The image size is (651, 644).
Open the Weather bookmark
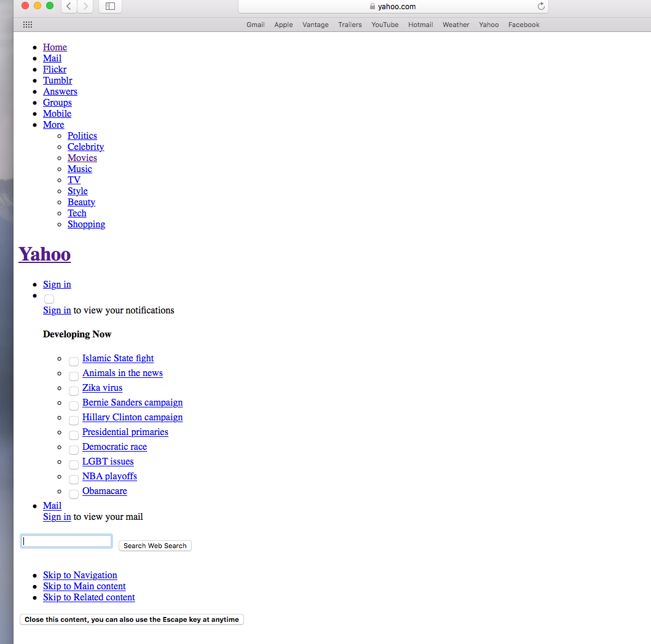click(x=456, y=25)
